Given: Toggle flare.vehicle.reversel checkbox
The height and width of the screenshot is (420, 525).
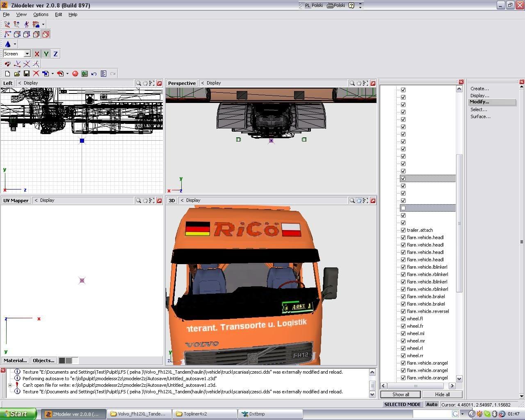Looking at the screenshot, I should [x=403, y=311].
